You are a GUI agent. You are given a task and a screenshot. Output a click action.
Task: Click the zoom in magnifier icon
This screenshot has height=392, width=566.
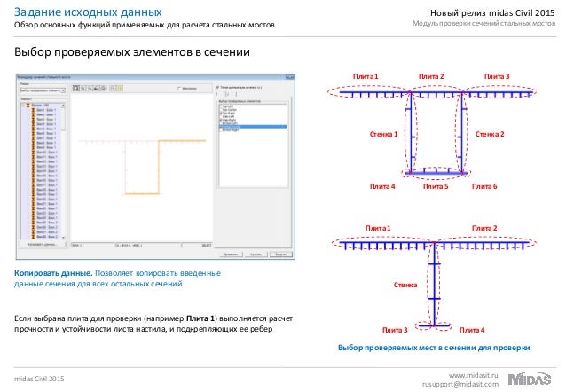point(83,88)
